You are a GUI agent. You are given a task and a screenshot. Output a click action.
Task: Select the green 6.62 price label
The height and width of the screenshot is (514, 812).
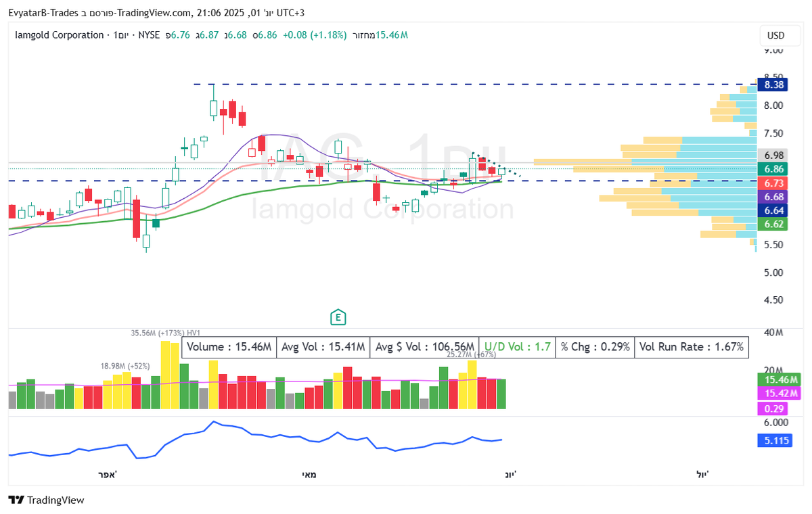773,224
